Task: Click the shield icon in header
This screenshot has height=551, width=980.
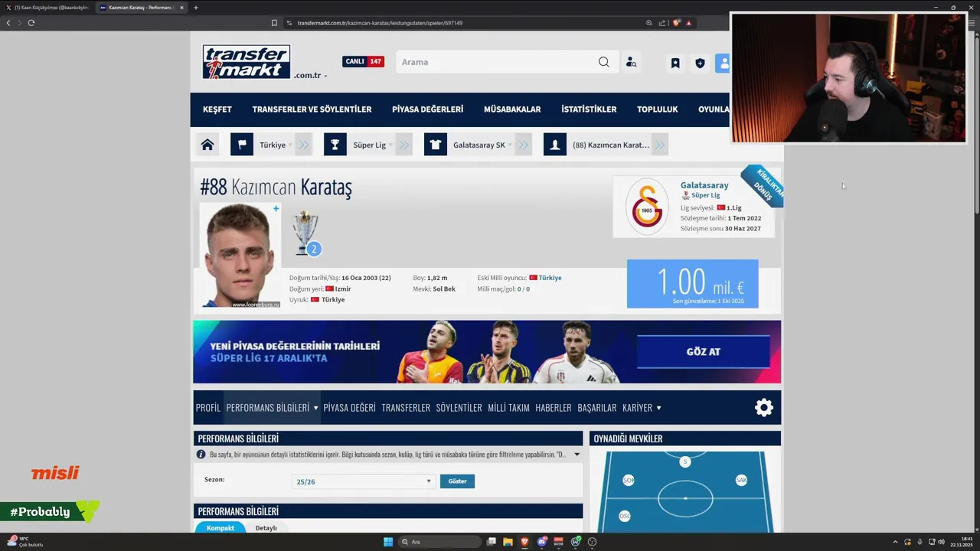Action: pos(700,63)
